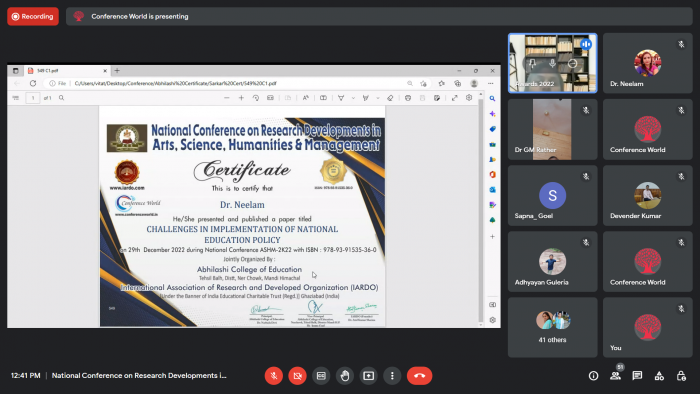Click the Dr GM Rather tile
Viewport: 700px width, 394px height.
[x=552, y=129]
